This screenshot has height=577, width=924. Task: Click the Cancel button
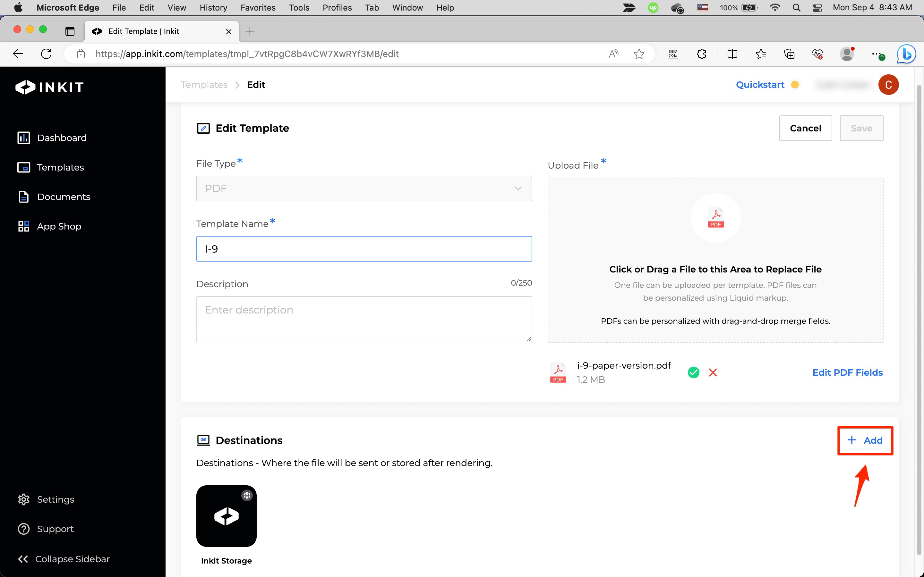pos(805,128)
